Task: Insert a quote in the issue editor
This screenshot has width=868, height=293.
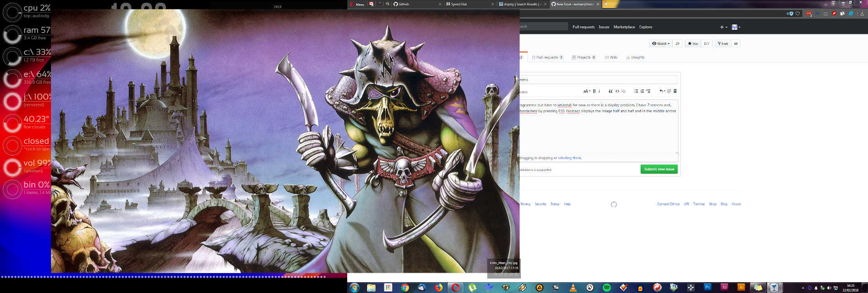Action: point(610,91)
